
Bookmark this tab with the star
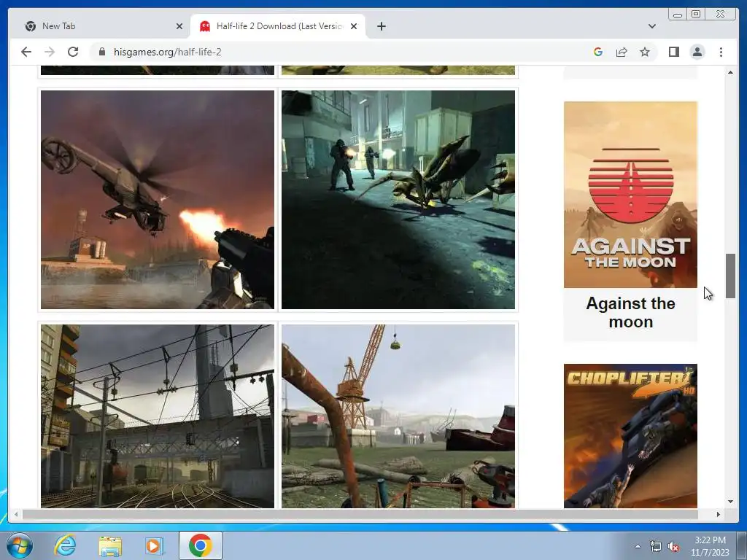point(645,52)
